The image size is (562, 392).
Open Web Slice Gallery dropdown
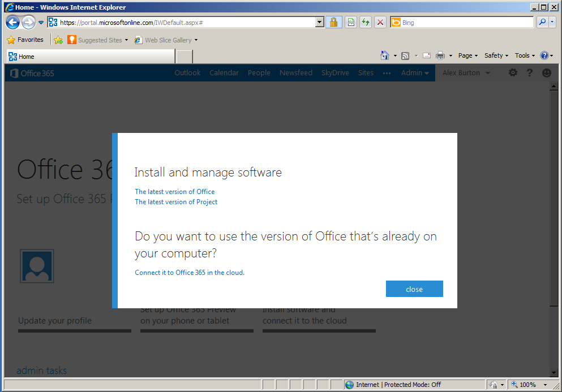click(196, 40)
